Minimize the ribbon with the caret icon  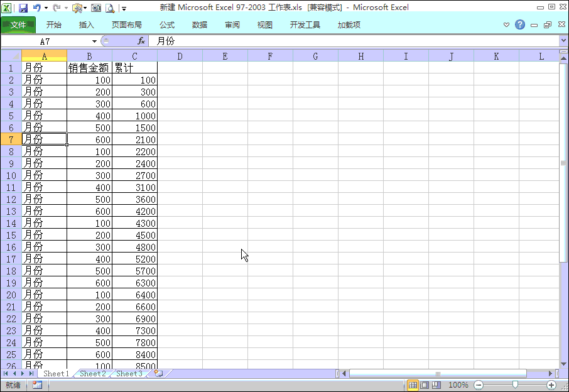pyautogui.click(x=506, y=24)
